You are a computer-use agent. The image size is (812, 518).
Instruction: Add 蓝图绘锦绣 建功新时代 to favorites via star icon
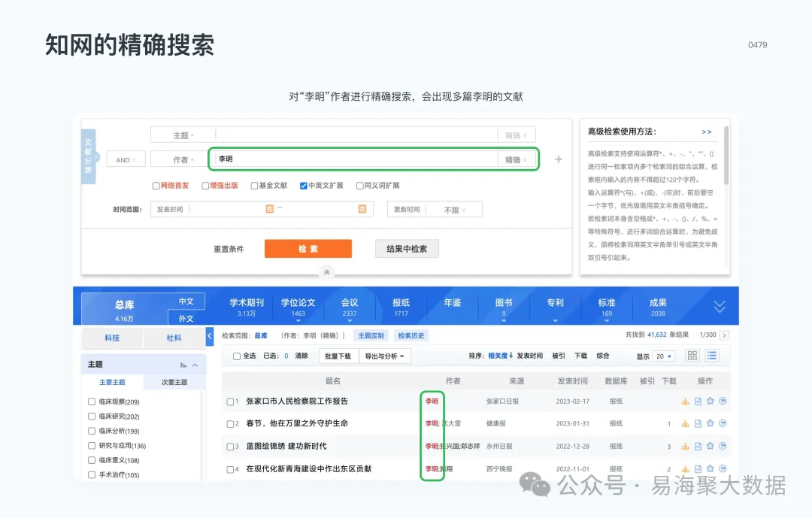click(710, 445)
